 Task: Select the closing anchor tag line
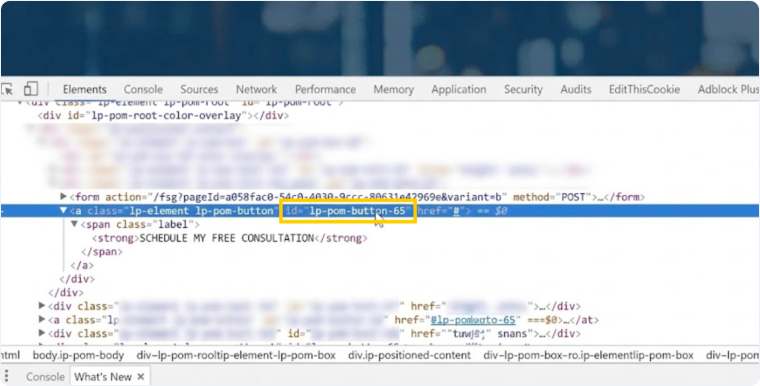[82, 265]
